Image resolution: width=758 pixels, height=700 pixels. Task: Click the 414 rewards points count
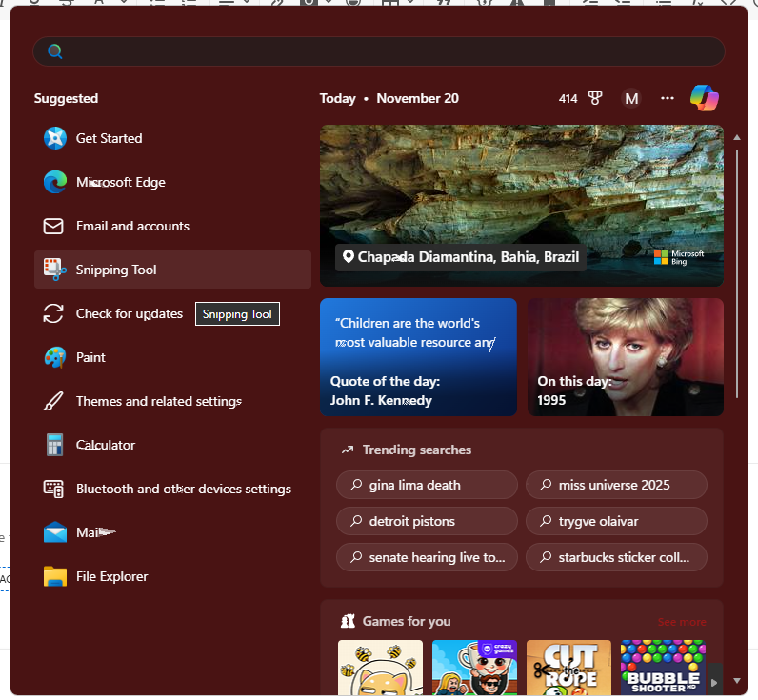(x=568, y=99)
